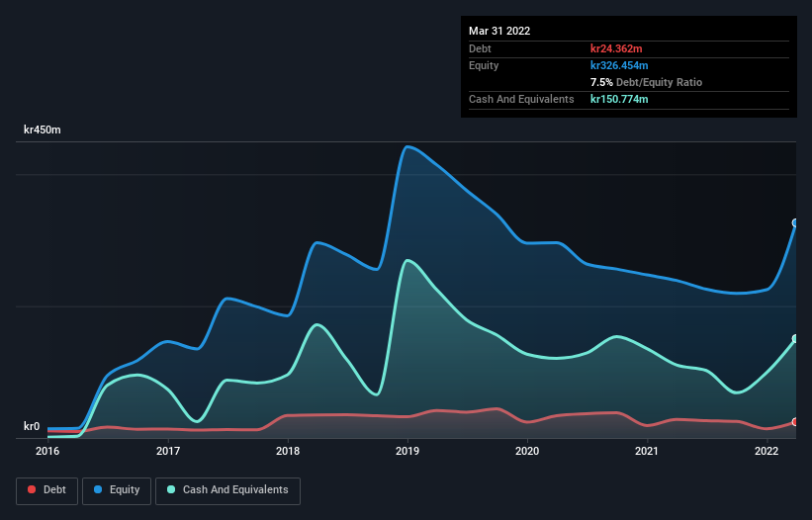This screenshot has height=520, width=812.
Task: Click the teal Cash And Equivalents legend dot
Action: tap(171, 489)
